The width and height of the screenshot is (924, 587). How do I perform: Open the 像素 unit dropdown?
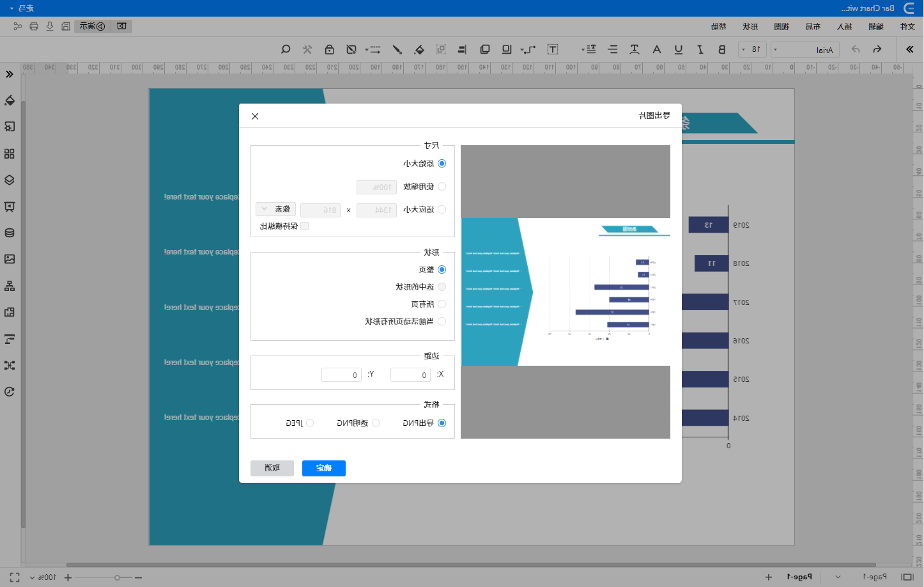(275, 209)
